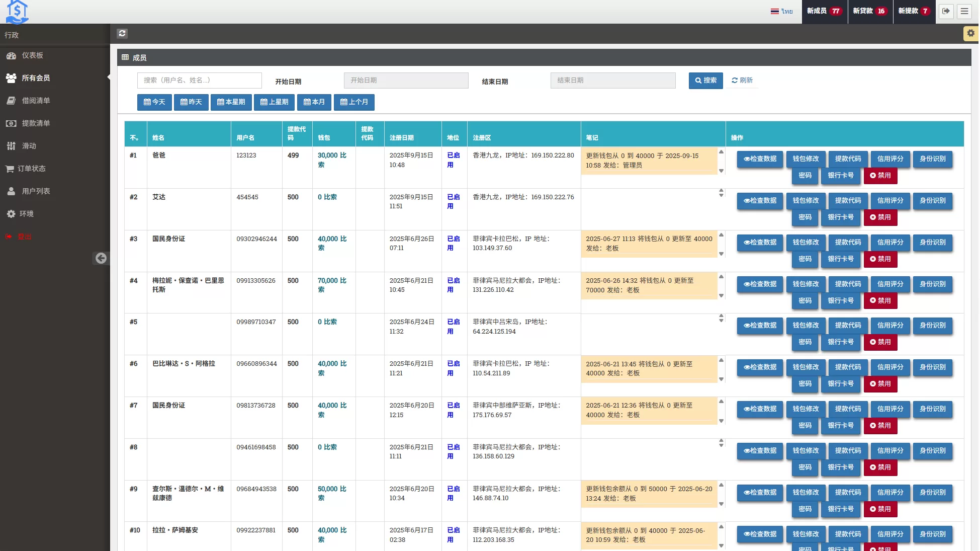Open 仪表板 dashboard in sidebar
Image resolution: width=980 pixels, height=551 pixels.
pos(32,55)
